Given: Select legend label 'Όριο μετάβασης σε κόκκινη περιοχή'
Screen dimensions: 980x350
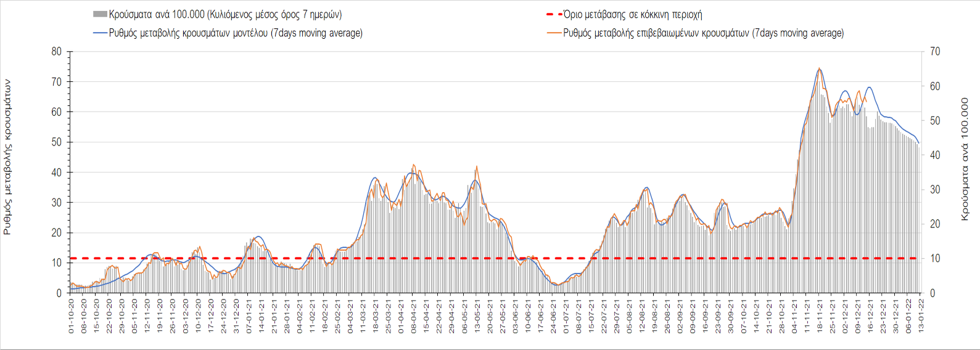Looking at the screenshot, I should tap(633, 14).
